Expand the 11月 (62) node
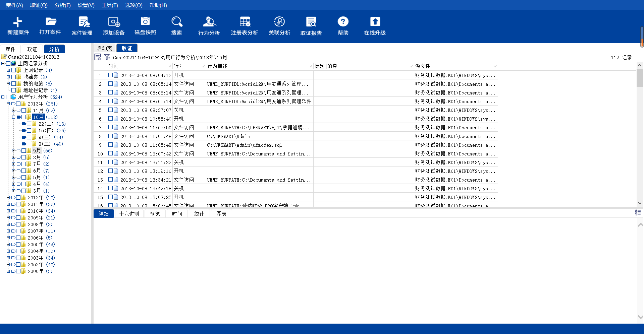 14,110
